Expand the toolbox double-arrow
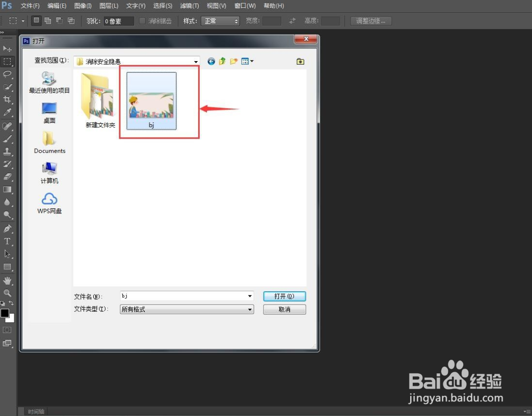This screenshot has width=532, height=416. (x=3, y=33)
